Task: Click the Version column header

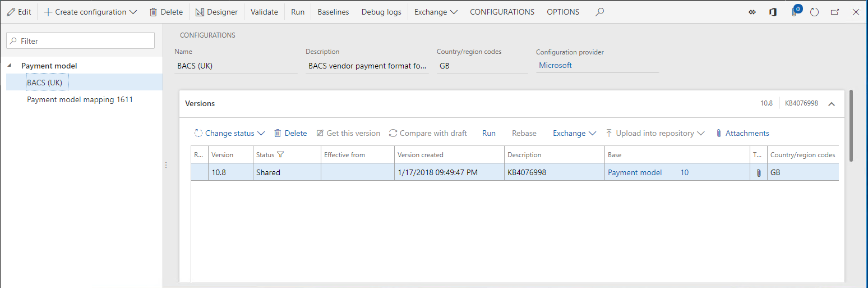Action: [x=230, y=155]
